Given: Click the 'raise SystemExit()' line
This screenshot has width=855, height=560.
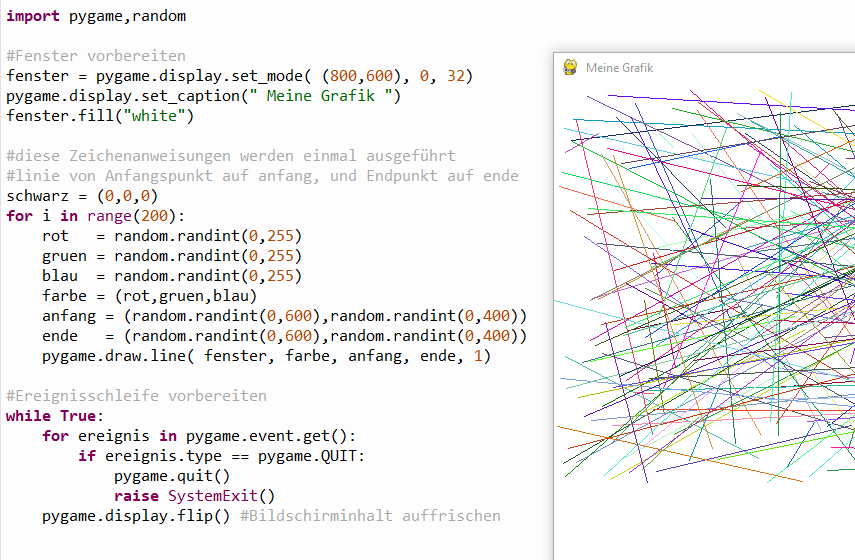Looking at the screenshot, I should tap(195, 496).
